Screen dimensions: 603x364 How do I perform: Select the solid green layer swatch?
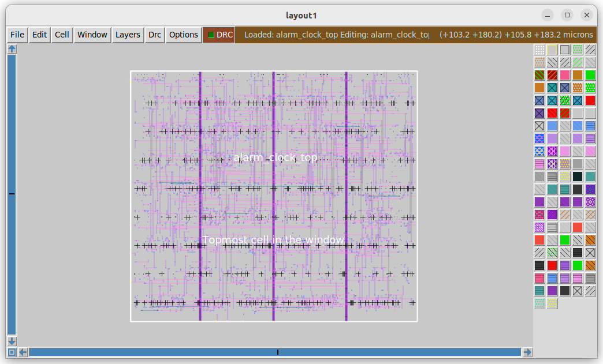tap(591, 75)
